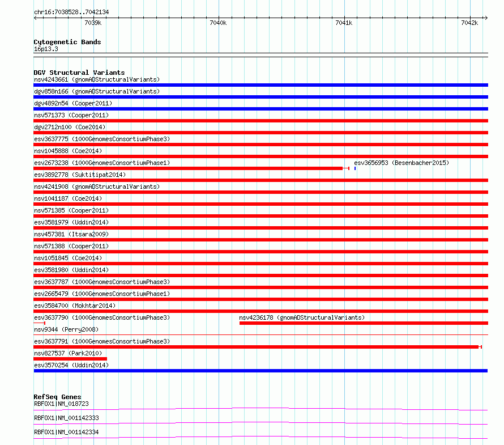Select the DGV Structural Variants track title
Viewport: 504px width, 445px height.
click(79, 73)
